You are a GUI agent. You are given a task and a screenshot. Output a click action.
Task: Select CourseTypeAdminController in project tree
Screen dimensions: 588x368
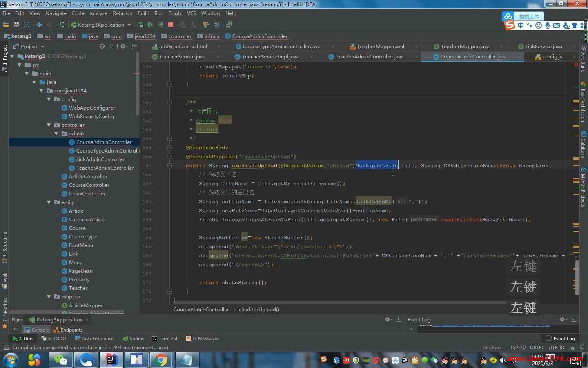click(108, 151)
